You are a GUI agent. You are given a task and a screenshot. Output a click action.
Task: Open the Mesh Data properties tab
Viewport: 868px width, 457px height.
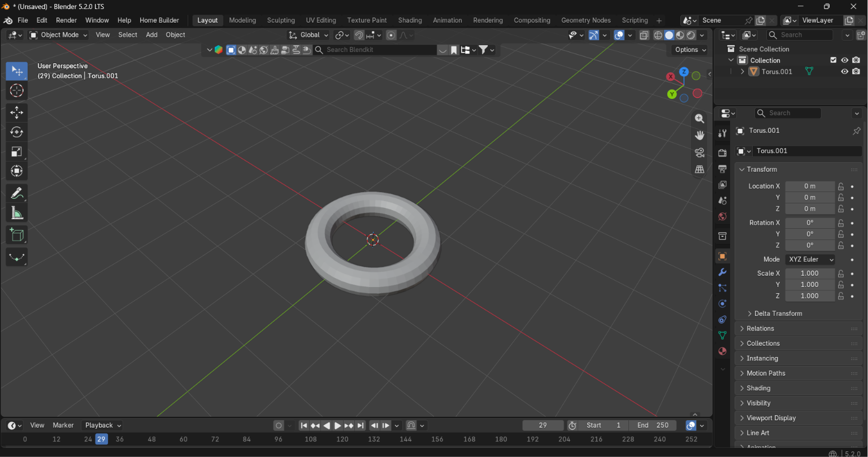722,336
